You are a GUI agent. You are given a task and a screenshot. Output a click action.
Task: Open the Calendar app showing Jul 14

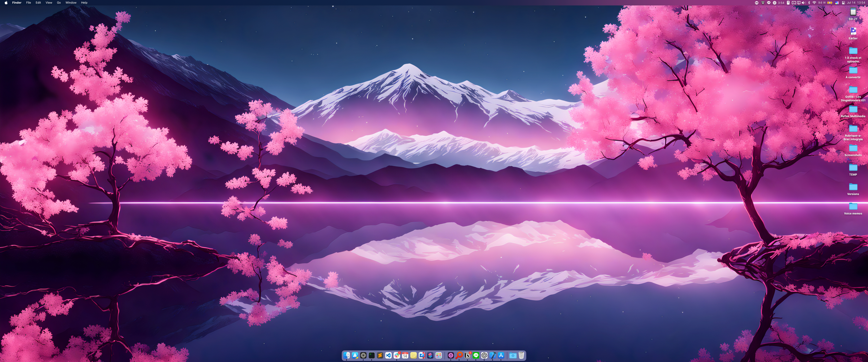click(405, 355)
